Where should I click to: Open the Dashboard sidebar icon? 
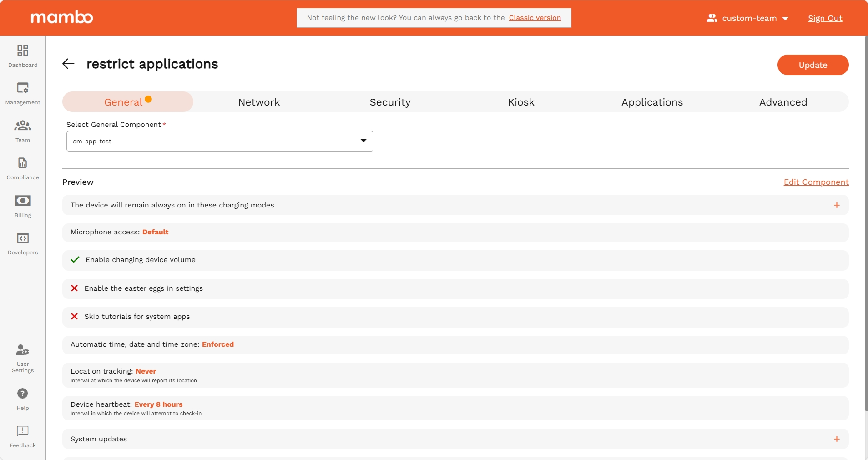pyautogui.click(x=22, y=51)
